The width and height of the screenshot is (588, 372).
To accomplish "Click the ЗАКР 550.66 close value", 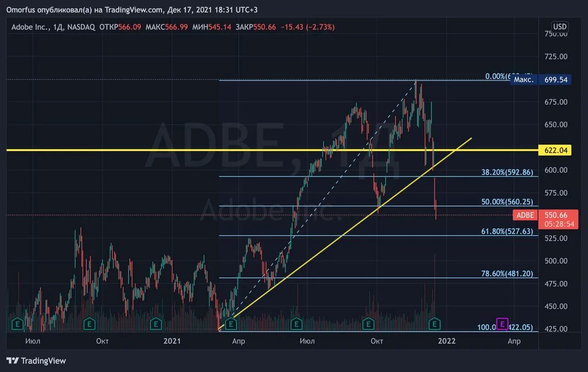I will pos(256,27).
